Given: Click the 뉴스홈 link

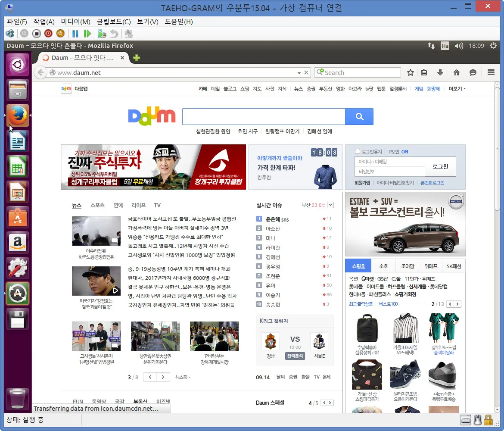Looking at the screenshot, I should (182, 377).
